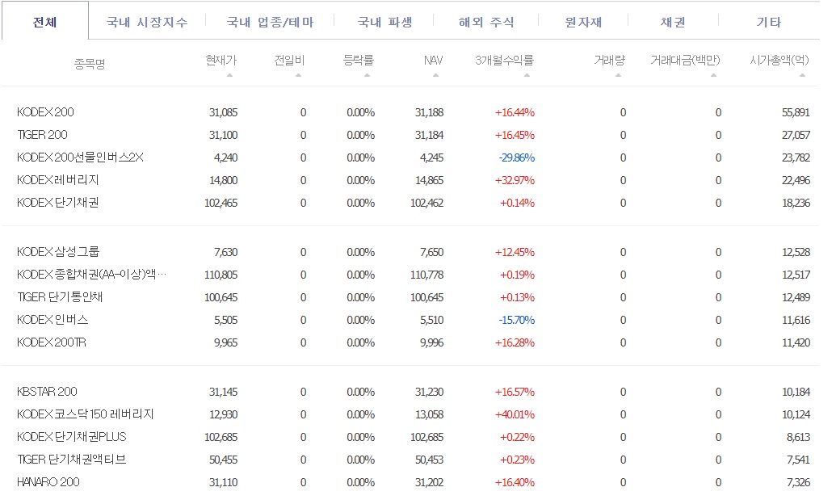The height and width of the screenshot is (504, 836).
Task: Open KODEX 종합채권(AA-이상)액 link
Action: pyautogui.click(x=91, y=275)
